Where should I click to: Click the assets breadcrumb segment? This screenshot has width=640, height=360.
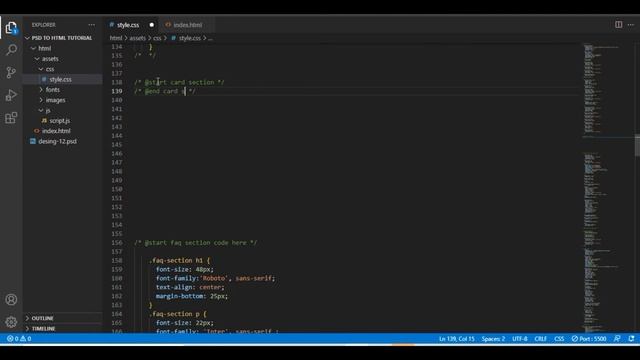click(137, 38)
